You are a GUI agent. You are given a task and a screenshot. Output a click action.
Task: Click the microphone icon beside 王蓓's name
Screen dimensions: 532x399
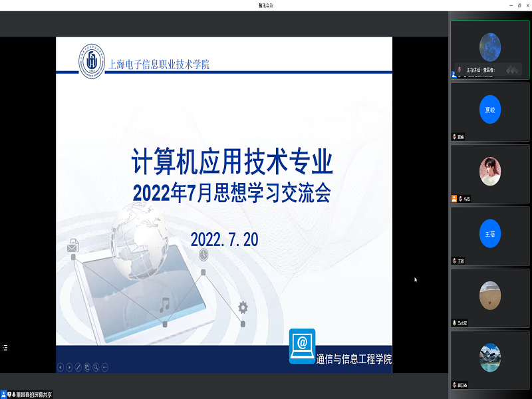(x=455, y=261)
